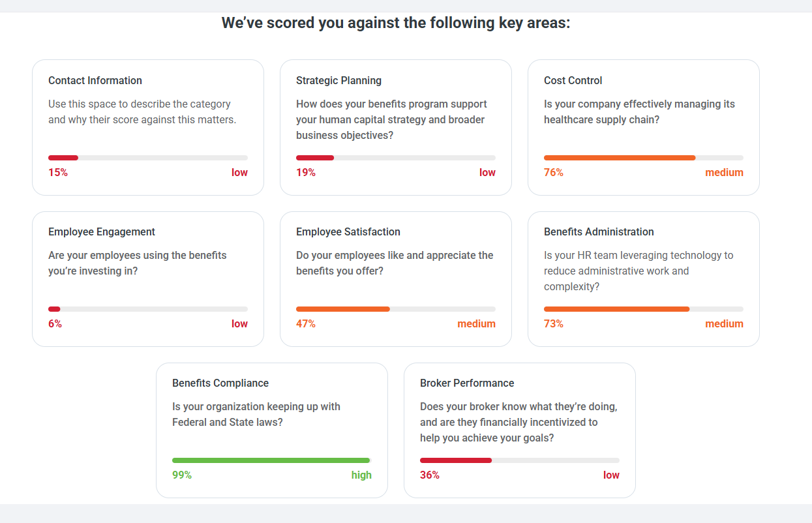Viewport: 812px width, 523px height.
Task: Click the "high" rating label
Action: click(x=361, y=475)
